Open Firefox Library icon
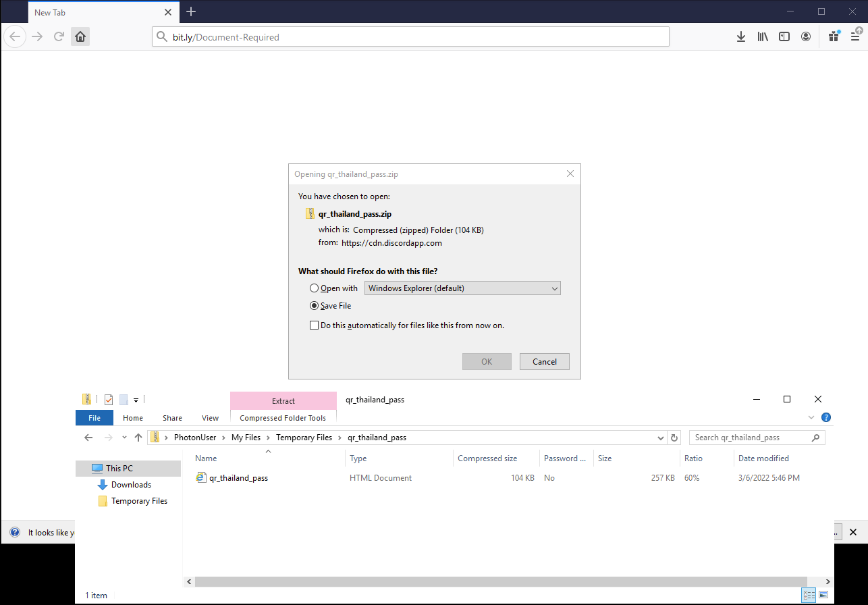This screenshot has height=605, width=868. point(763,36)
